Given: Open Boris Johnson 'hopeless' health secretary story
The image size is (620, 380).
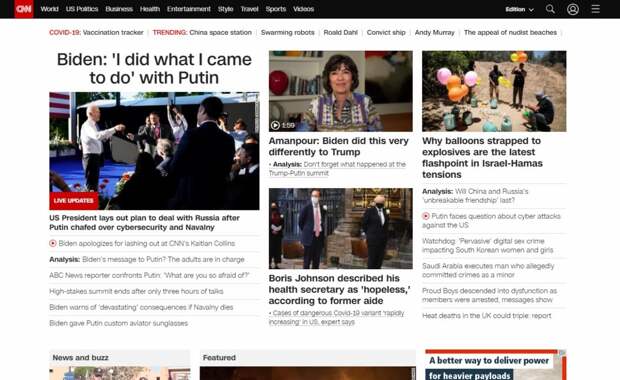Looking at the screenshot, I should click(339, 289).
